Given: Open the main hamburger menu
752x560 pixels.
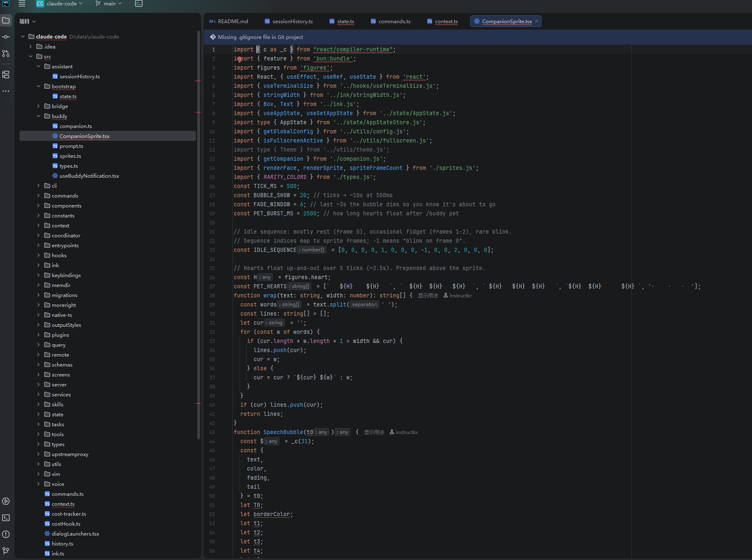Looking at the screenshot, I should tap(22, 4).
